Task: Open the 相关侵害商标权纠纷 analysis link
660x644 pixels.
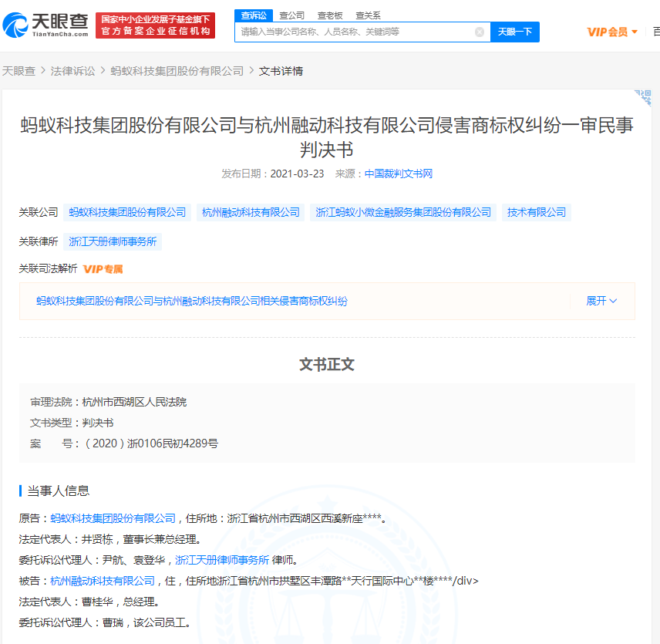Action: click(191, 301)
